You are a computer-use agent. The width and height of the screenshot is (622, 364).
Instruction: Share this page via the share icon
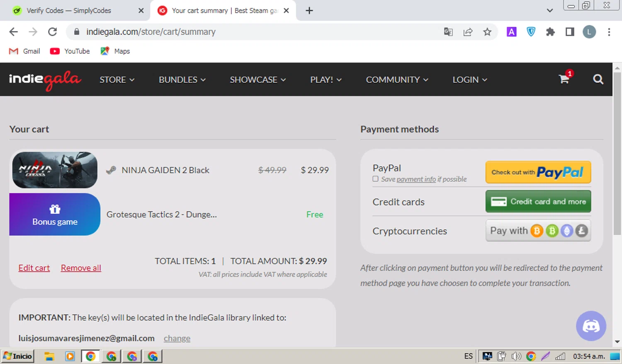pos(468,32)
